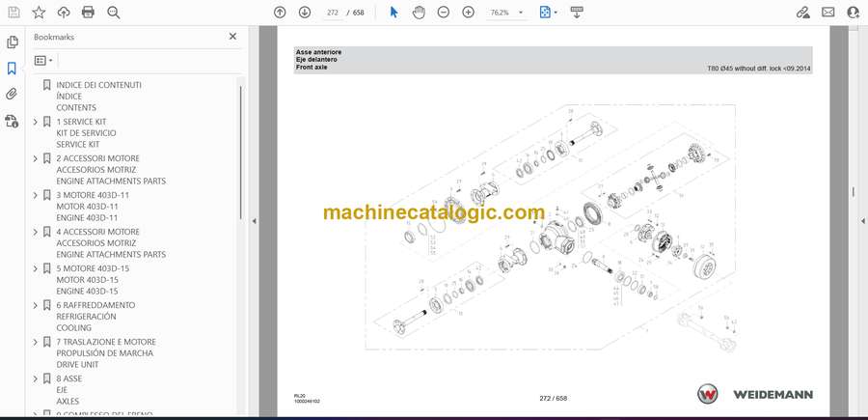This screenshot has height=420, width=868.
Task: Toggle the Bookmarks panel icon in sidebar
Action: point(13,69)
